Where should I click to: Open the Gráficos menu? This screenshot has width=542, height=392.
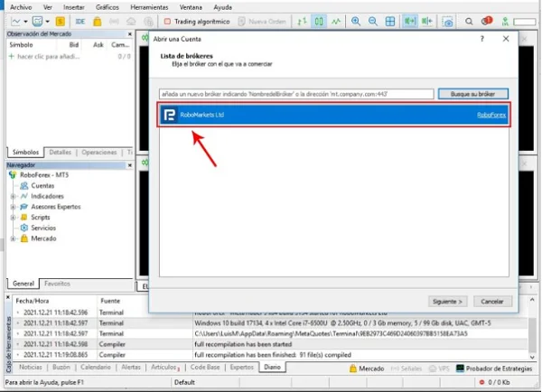pyautogui.click(x=107, y=7)
